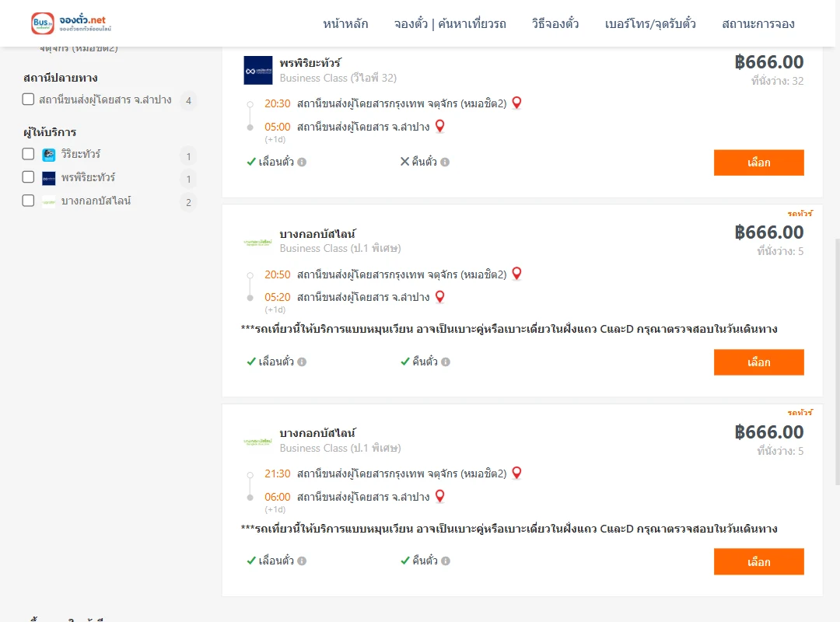Open map pin for 05:00 arrival station
This screenshot has height=622, width=840.
pos(439,127)
